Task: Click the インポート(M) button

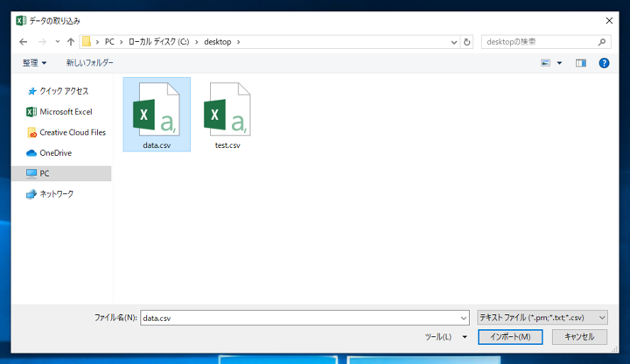Action: pos(510,337)
